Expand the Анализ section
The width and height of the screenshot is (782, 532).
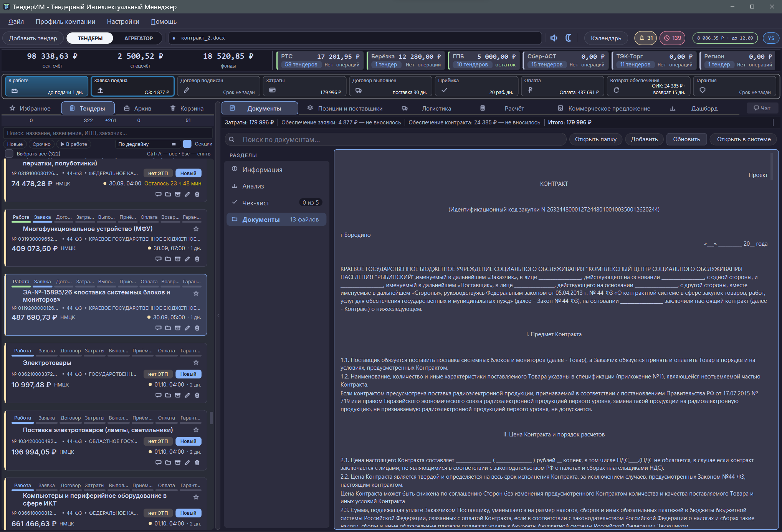coord(276,186)
